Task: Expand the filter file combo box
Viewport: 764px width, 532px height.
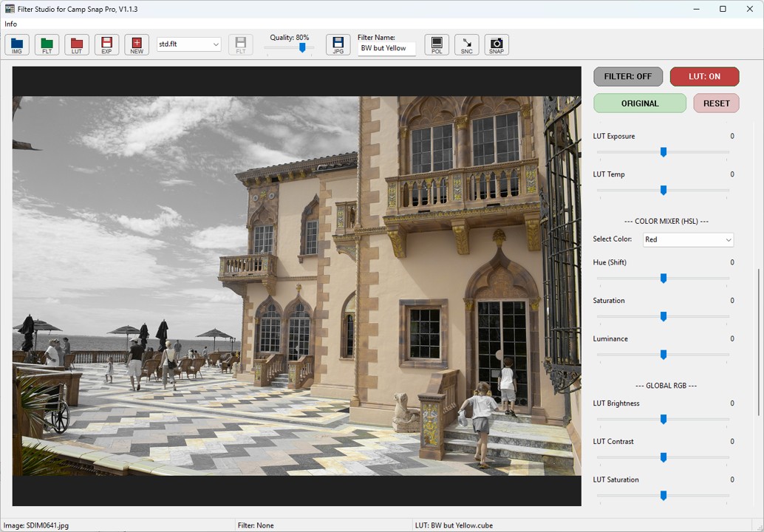Action: coord(218,44)
